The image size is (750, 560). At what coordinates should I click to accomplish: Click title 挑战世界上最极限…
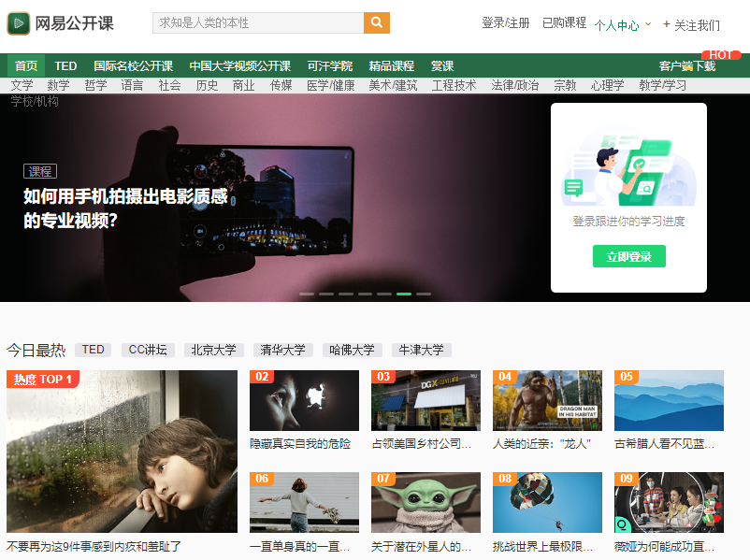pos(543,546)
